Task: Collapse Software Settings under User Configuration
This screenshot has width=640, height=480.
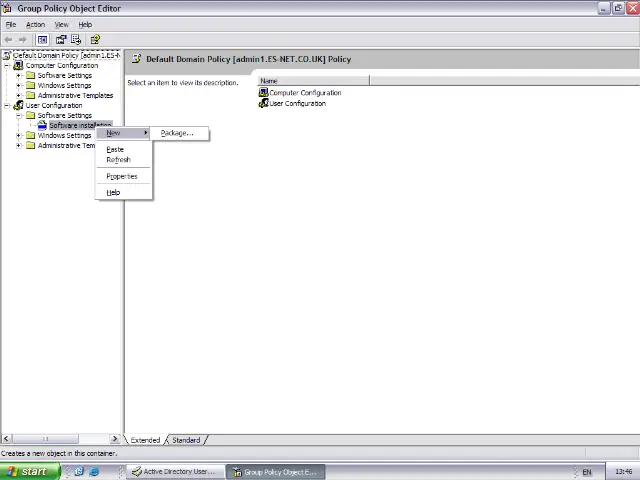Action: [19, 116]
